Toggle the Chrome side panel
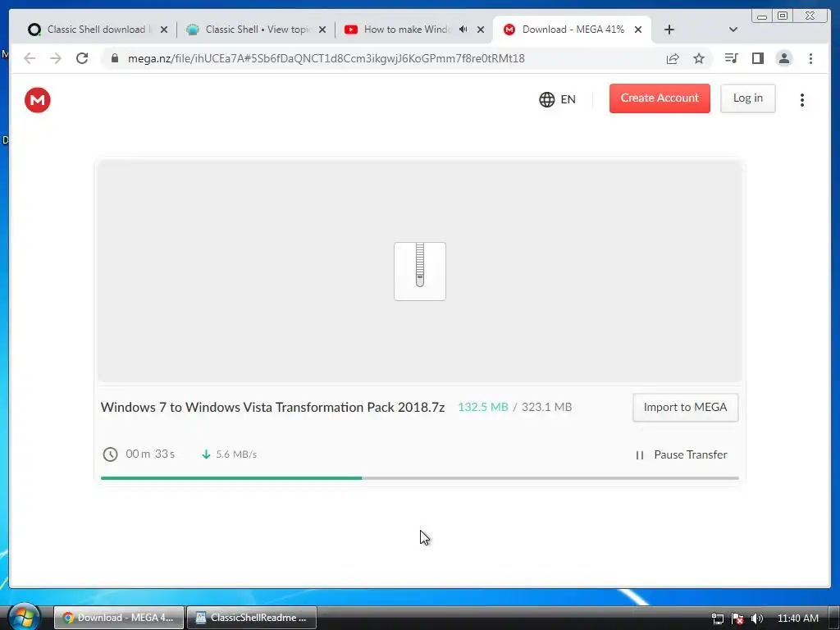 (x=757, y=58)
